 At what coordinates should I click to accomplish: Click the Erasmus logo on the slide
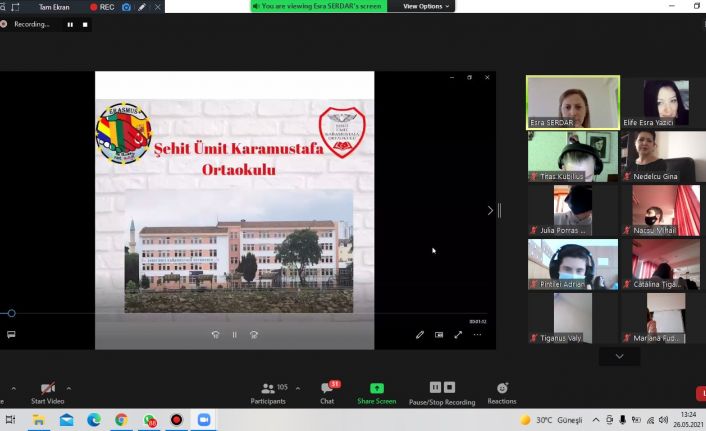point(124,133)
